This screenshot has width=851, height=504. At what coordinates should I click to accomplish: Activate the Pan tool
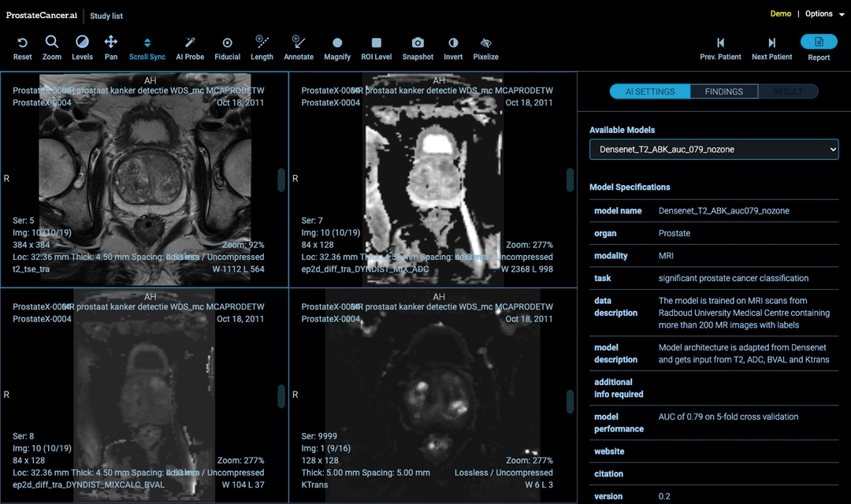[x=111, y=43]
